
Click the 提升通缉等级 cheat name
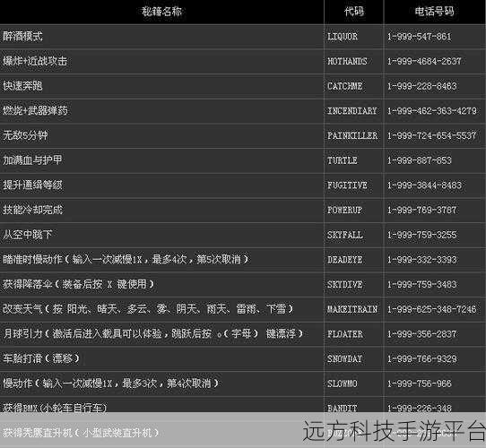tap(32, 185)
